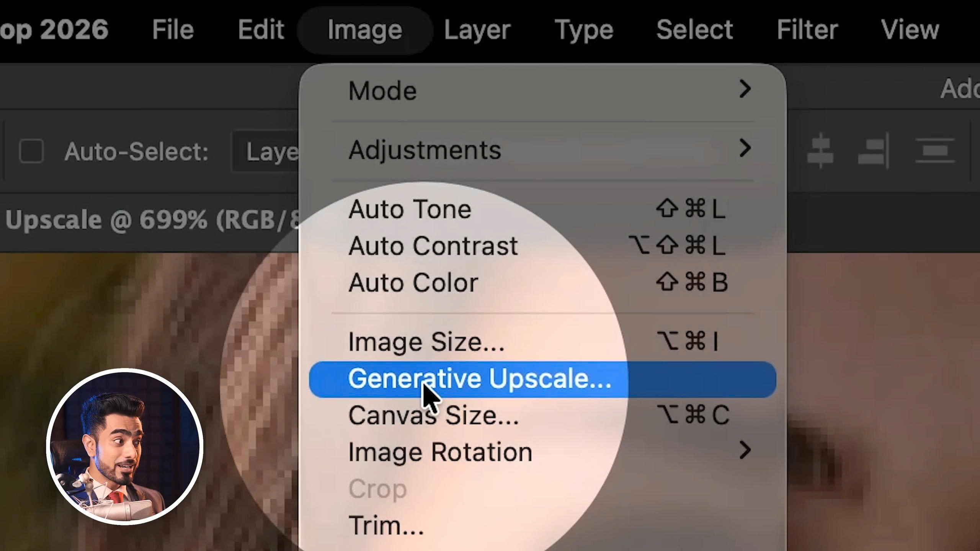
Task: Click the Align right edges icon
Action: [x=874, y=151]
